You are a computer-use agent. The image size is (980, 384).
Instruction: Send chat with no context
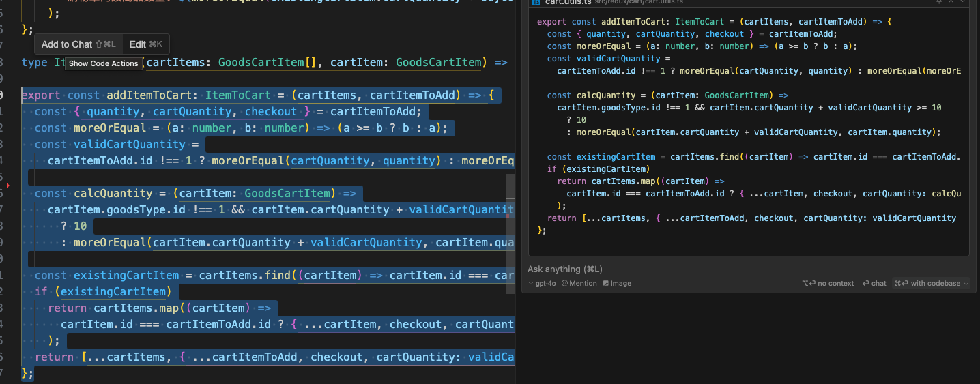pos(828,283)
